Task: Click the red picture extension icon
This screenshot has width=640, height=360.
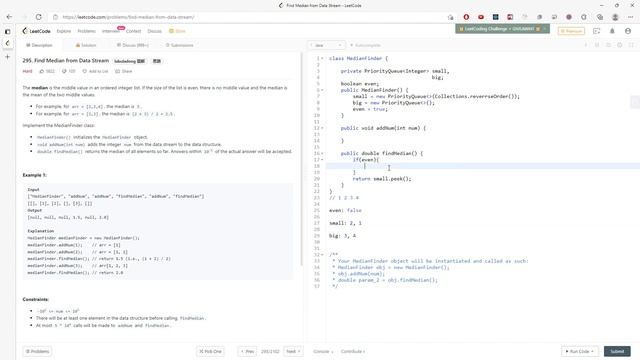Action: pos(510,17)
